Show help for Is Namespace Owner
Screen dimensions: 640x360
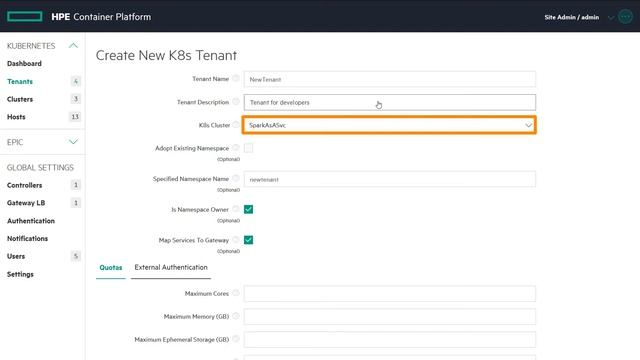pyautogui.click(x=236, y=209)
